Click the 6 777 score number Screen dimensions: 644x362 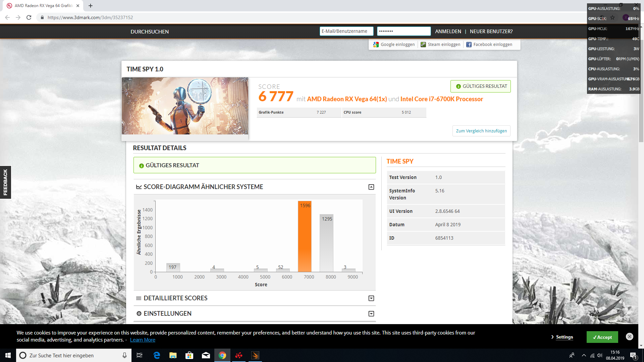(276, 97)
